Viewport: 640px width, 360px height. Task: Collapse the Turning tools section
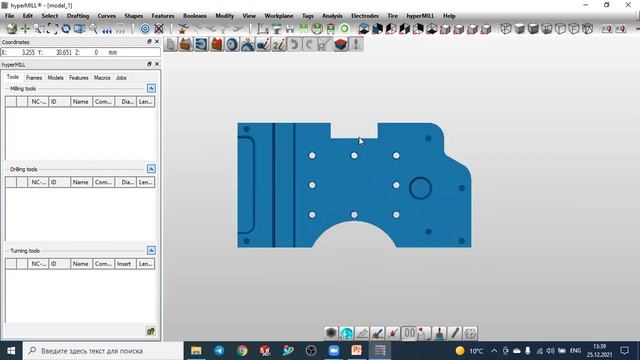click(x=151, y=250)
